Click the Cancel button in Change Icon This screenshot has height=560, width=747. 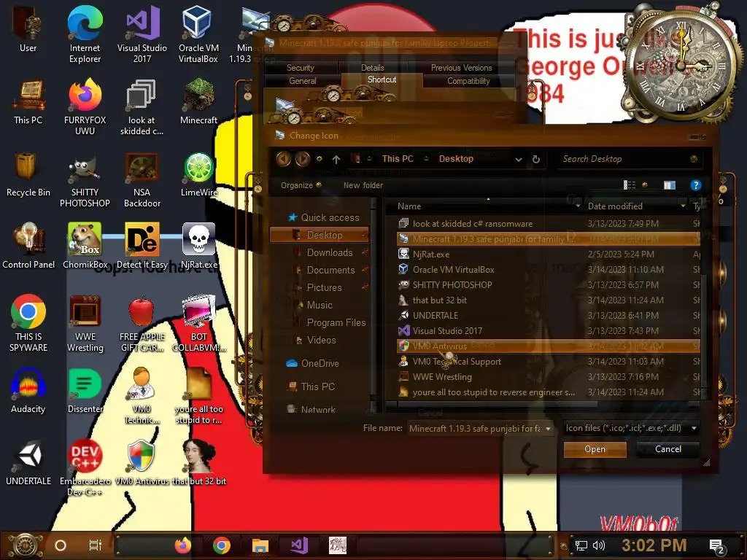(x=668, y=449)
